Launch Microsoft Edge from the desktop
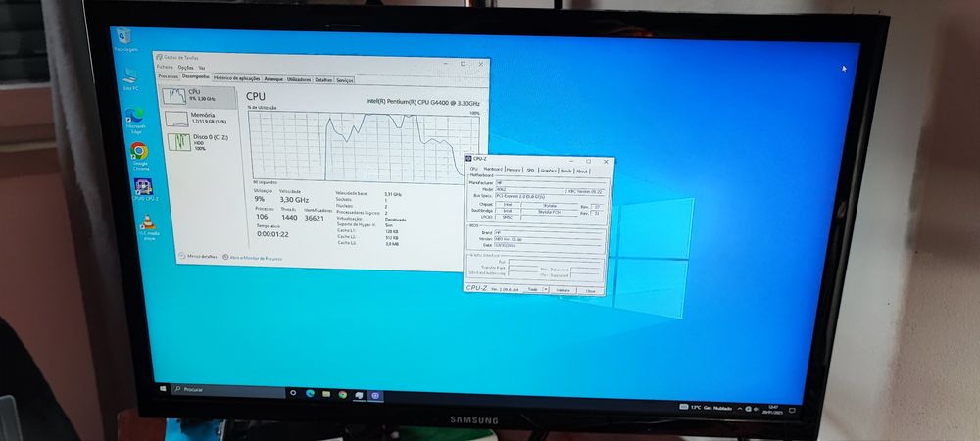The image size is (980, 441). point(134,119)
